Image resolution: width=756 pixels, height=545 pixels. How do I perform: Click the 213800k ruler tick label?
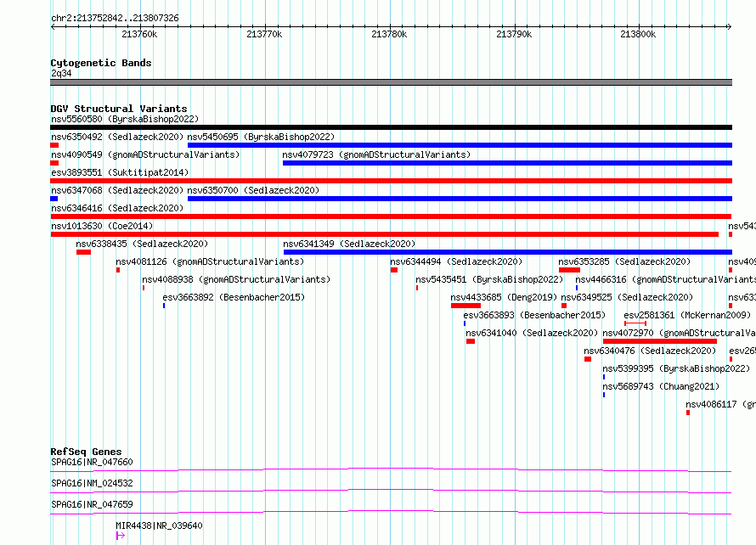coord(638,34)
